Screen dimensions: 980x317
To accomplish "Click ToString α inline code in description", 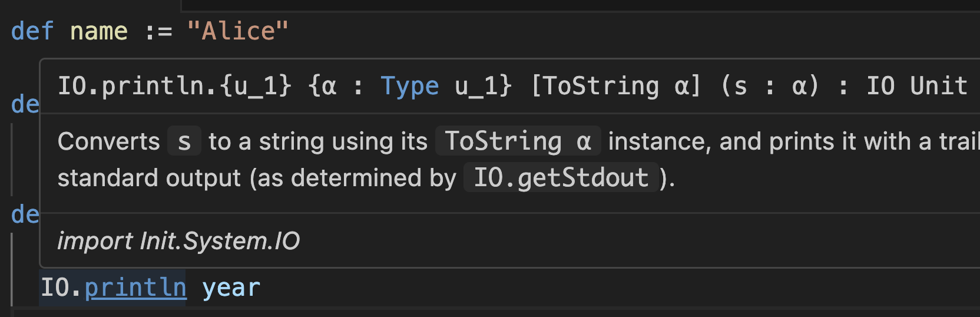I will click(518, 141).
